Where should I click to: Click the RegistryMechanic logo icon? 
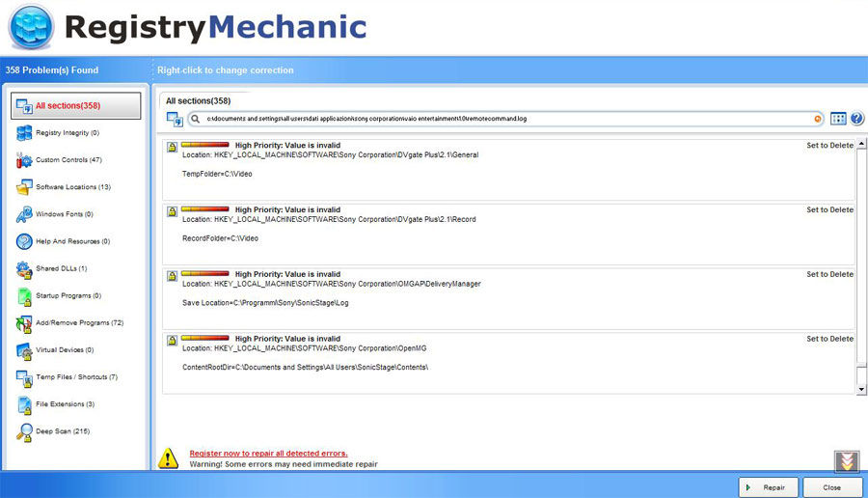pos(31,27)
